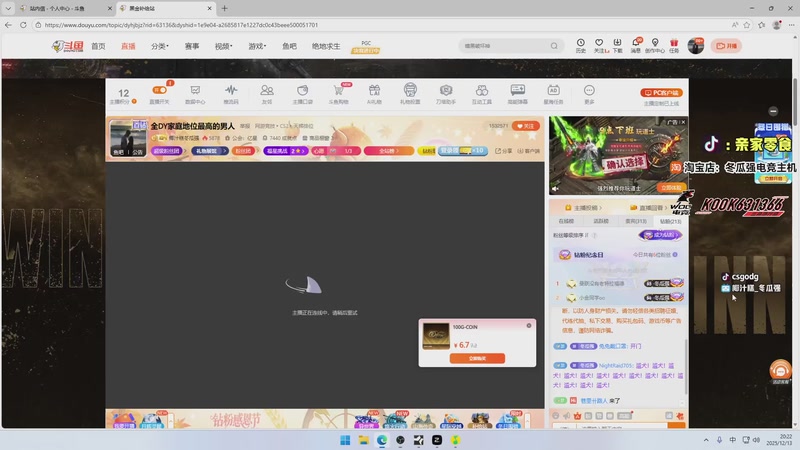Open the 任务 gift task icon
Screen dimensions: 800x450
coord(674,43)
